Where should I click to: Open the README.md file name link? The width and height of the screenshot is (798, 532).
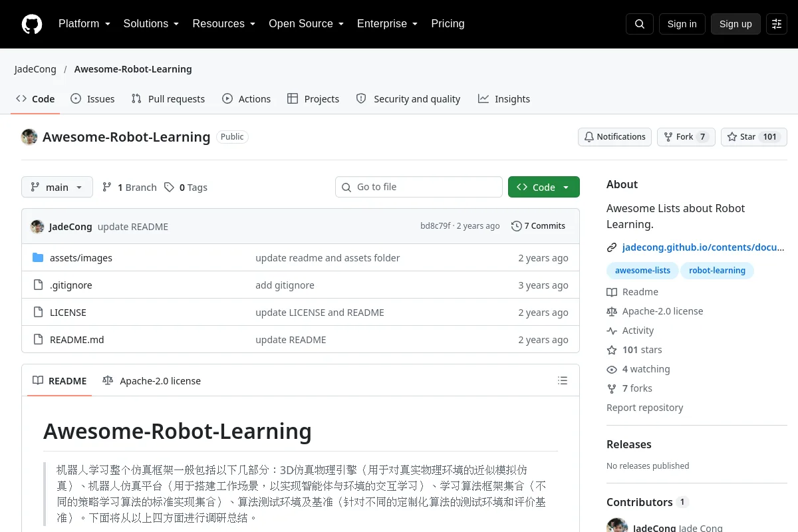coord(77,340)
